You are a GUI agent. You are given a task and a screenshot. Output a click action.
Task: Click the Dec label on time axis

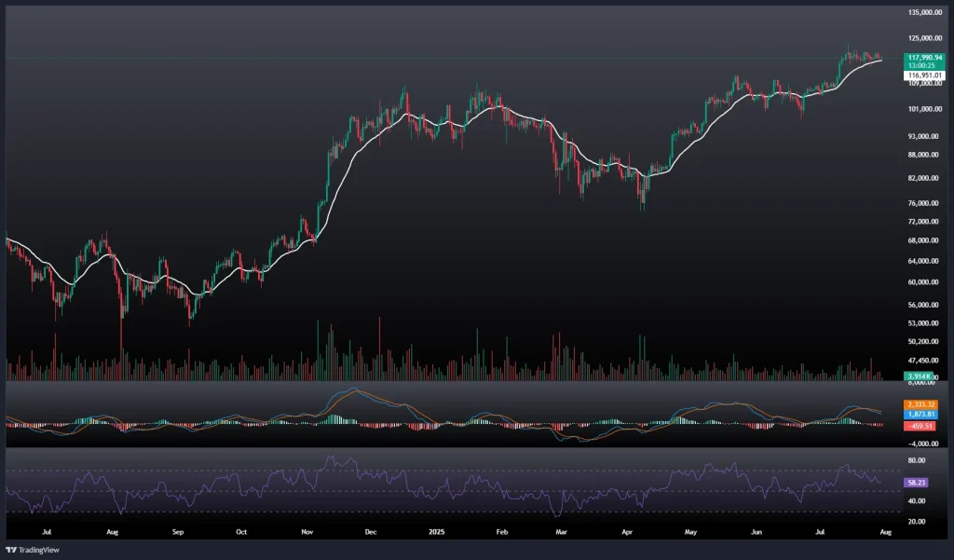tap(370, 533)
